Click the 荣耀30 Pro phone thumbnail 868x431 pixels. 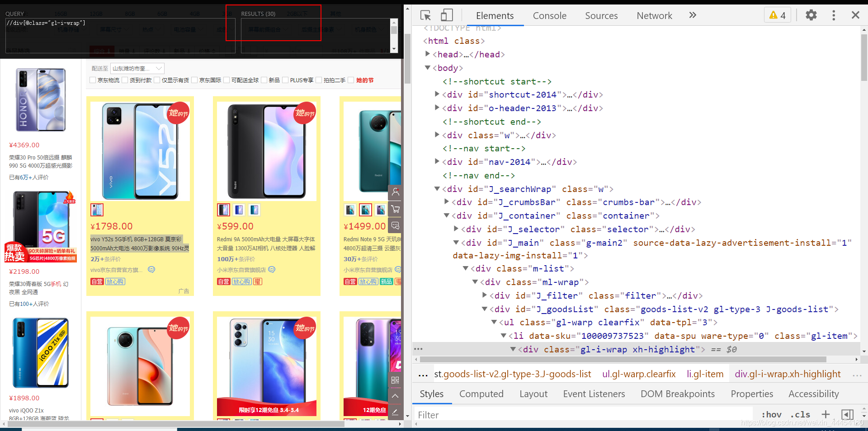pos(40,100)
